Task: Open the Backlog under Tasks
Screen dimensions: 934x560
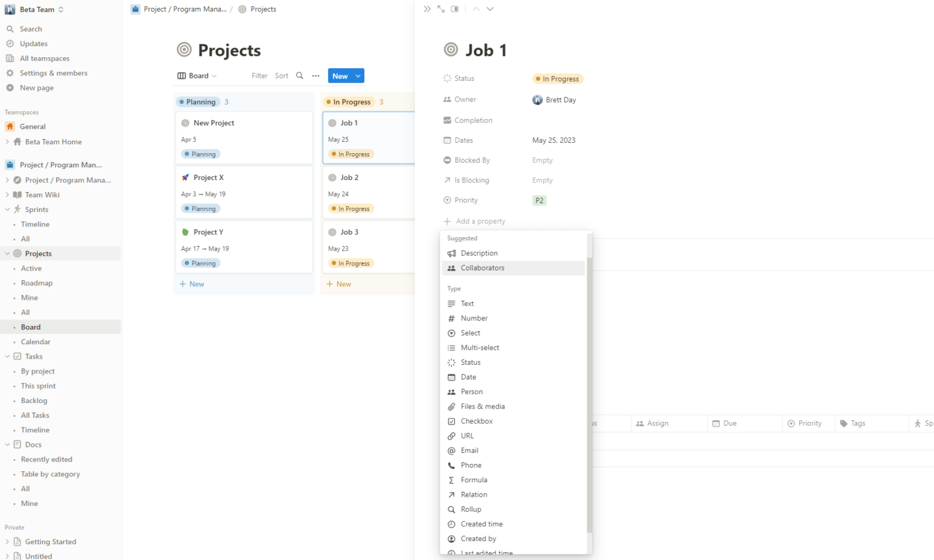Action: coord(33,400)
